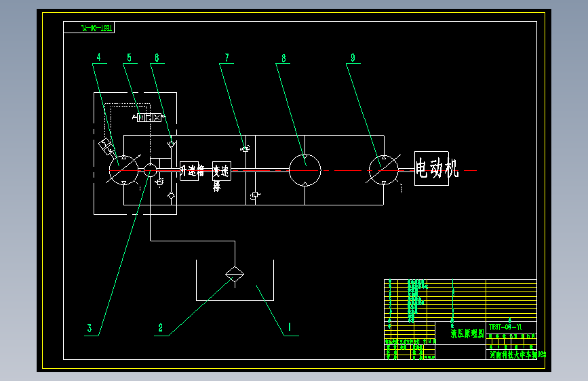This screenshot has width=588, height=381.
Task: Click the callout number 4 label
Action: pyautogui.click(x=98, y=58)
